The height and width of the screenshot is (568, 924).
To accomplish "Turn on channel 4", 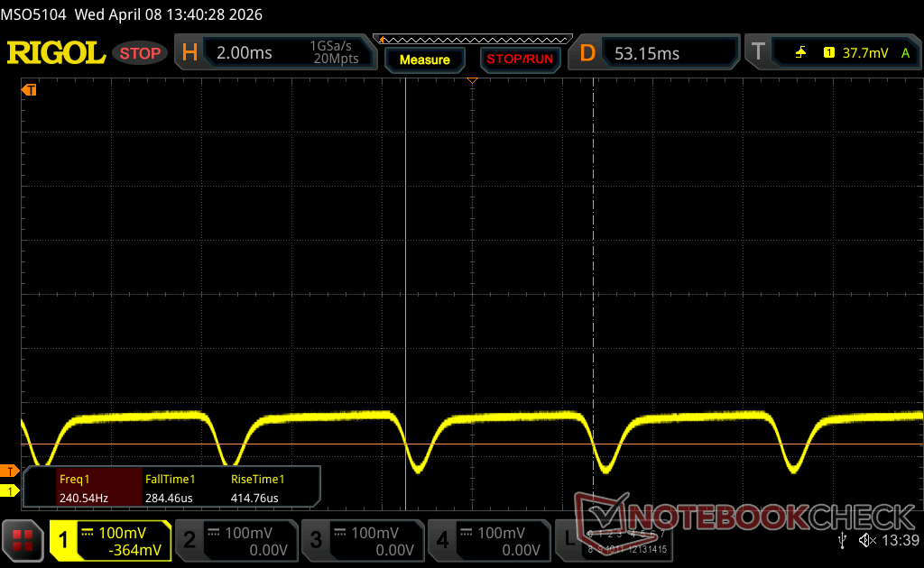I will click(487, 540).
